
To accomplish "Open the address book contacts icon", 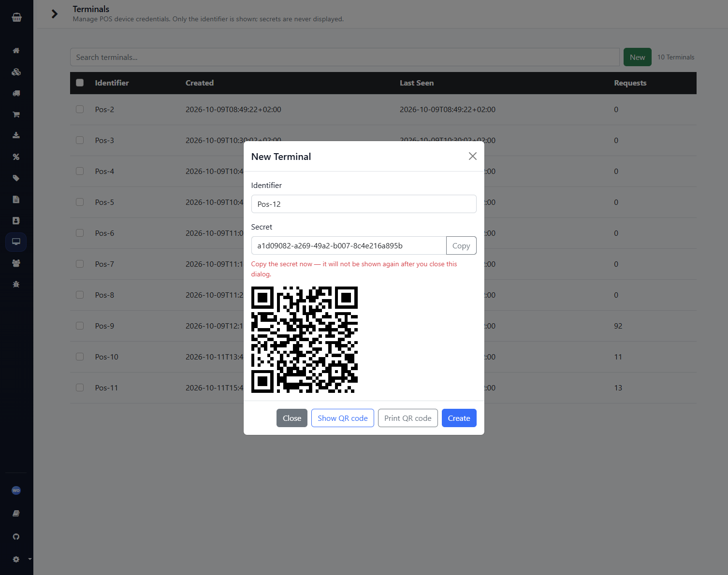I will point(16,220).
